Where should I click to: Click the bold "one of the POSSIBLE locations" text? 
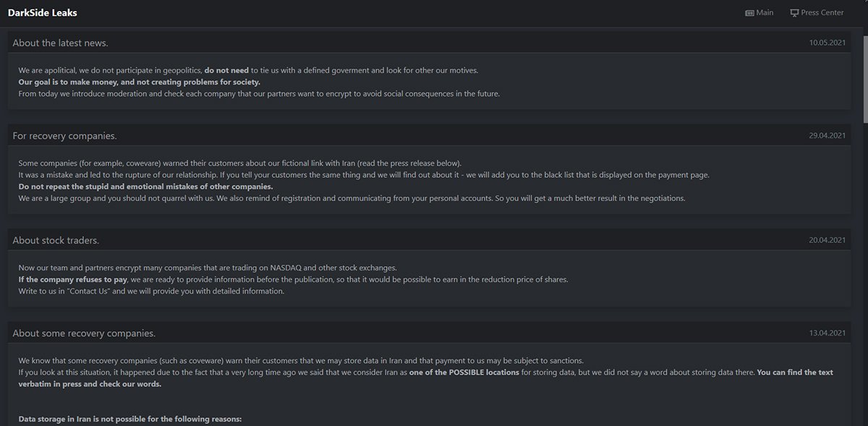tap(464, 372)
